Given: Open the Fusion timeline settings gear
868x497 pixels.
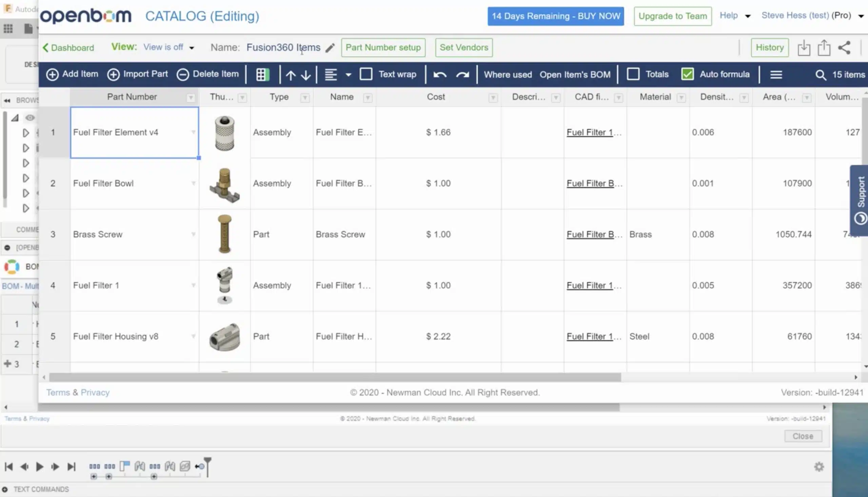Looking at the screenshot, I should point(819,466).
